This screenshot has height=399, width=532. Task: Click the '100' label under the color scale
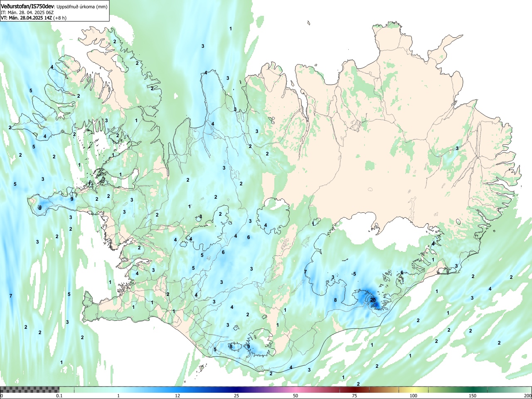pos(413,396)
